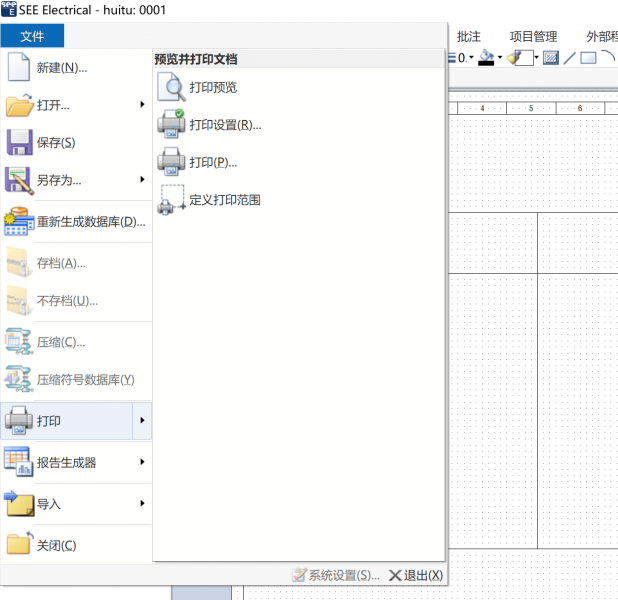
Task: Click the black fill color swatch
Action: (486, 63)
